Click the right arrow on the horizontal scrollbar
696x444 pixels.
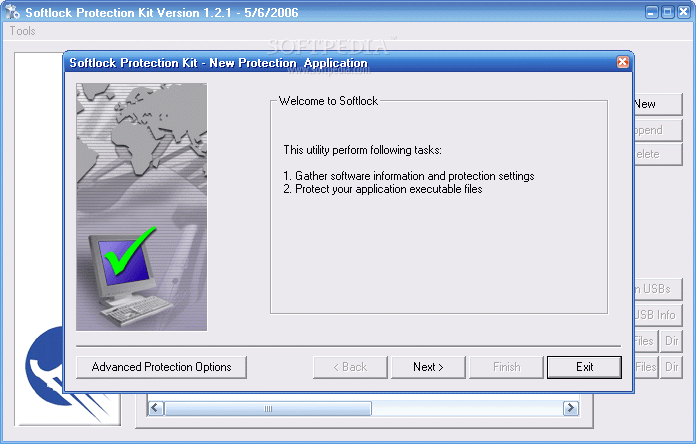571,408
